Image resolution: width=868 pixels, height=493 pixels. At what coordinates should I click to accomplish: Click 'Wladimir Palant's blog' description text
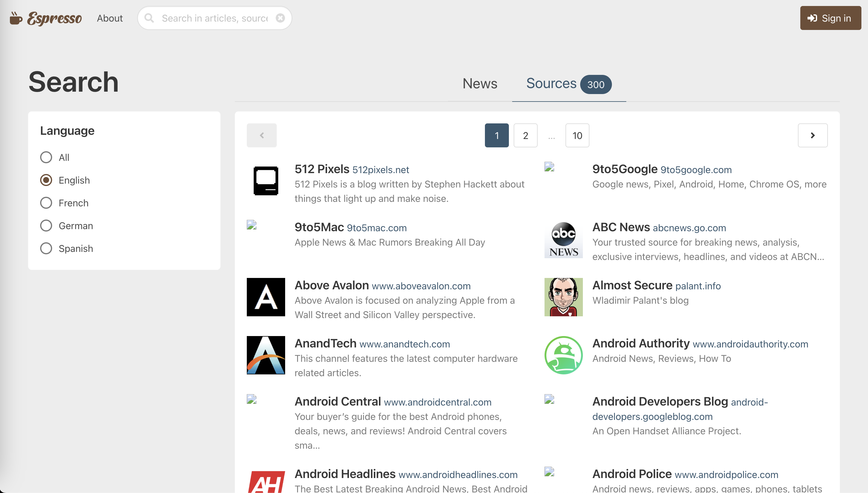640,300
